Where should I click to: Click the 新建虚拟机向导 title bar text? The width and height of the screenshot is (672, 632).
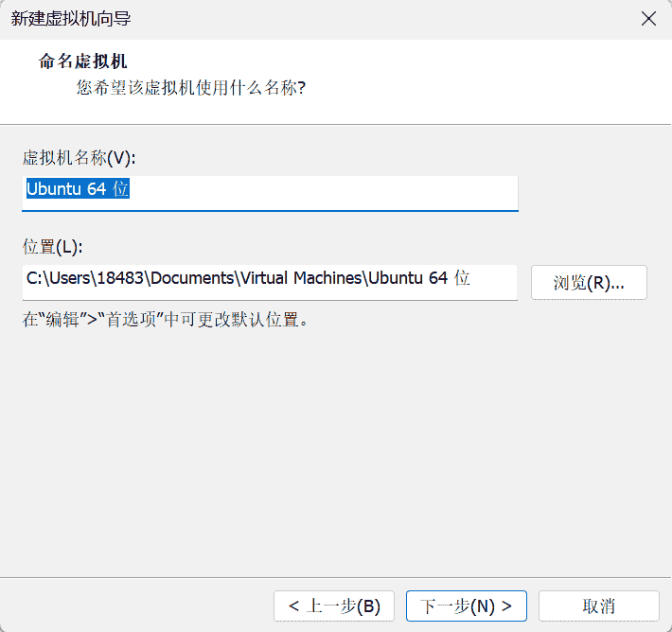point(71,19)
